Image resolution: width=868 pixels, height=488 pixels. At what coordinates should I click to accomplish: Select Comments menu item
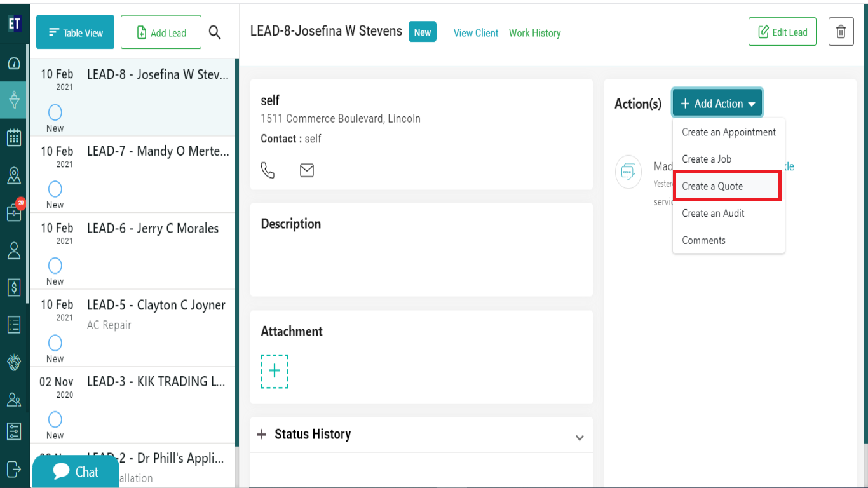coord(729,240)
